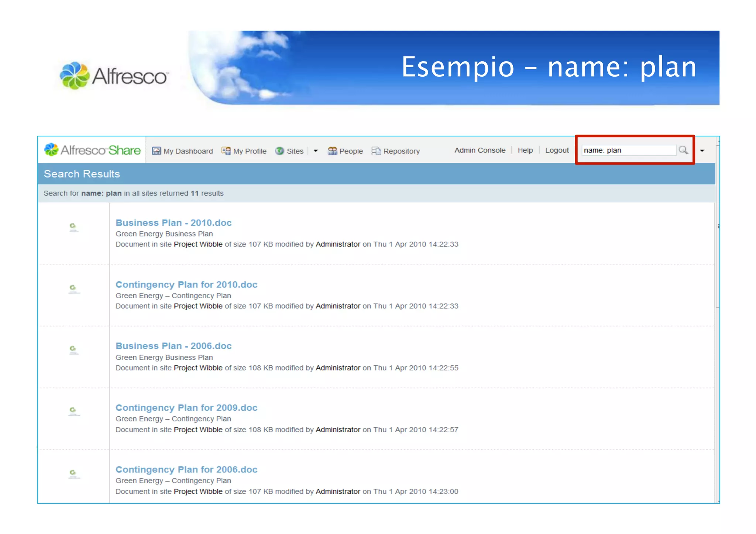Open Project Wibble site in Business Plan 2010 row
The width and height of the screenshot is (756, 534).
198,244
